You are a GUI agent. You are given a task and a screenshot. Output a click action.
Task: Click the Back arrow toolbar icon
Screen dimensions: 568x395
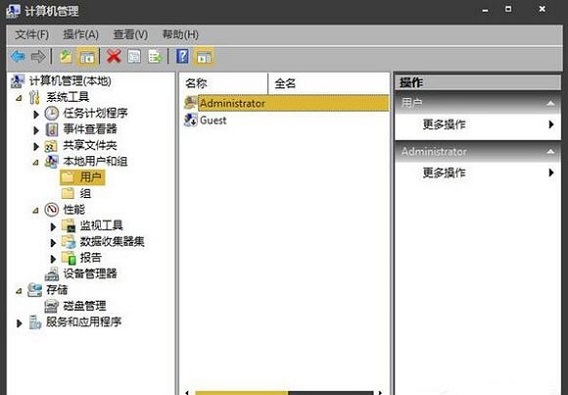point(18,57)
